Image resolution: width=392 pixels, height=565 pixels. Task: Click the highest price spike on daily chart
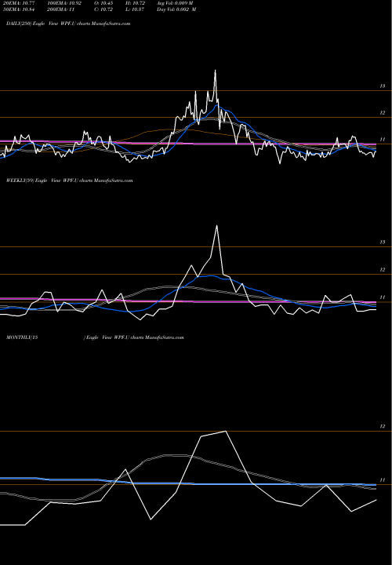(216, 71)
